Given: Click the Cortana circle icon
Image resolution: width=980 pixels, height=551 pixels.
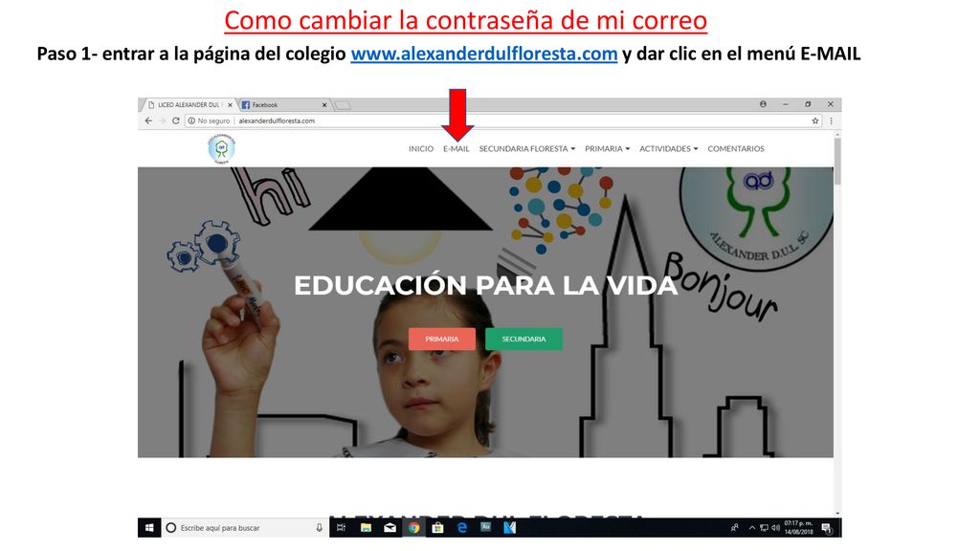Looking at the screenshot, I should click(170, 528).
